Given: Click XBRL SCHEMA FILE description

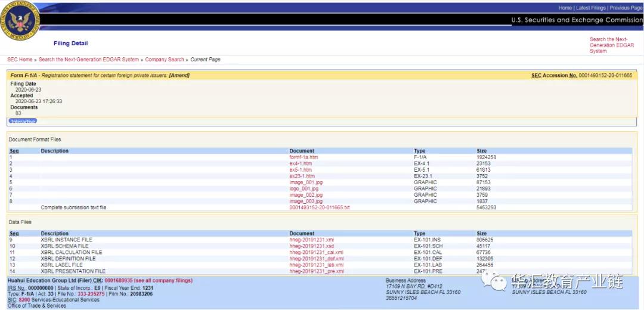Looking at the screenshot, I should point(64,246).
